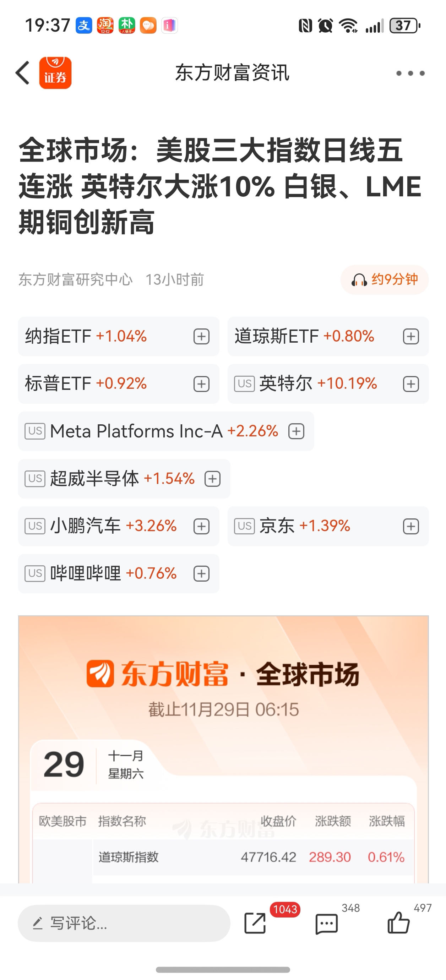Open the three-dot more menu
This screenshot has width=446, height=980.
coord(410,73)
